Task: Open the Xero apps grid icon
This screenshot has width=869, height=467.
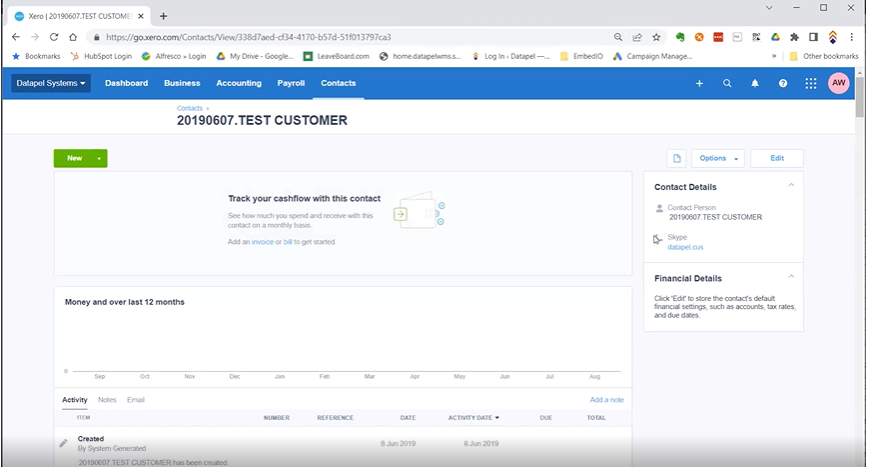Action: 811,83
